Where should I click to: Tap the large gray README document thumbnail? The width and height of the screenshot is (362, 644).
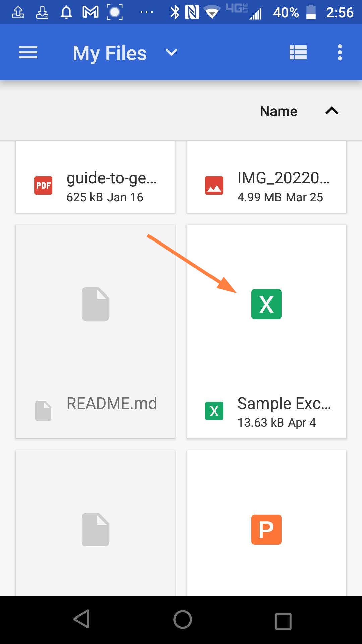click(x=96, y=304)
